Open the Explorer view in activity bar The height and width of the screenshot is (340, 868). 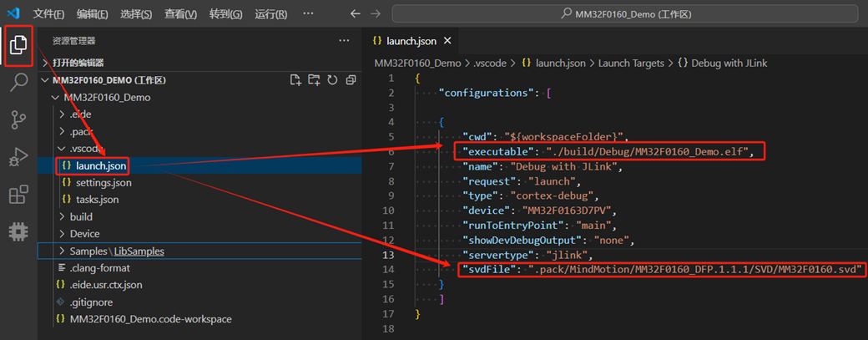point(18,45)
